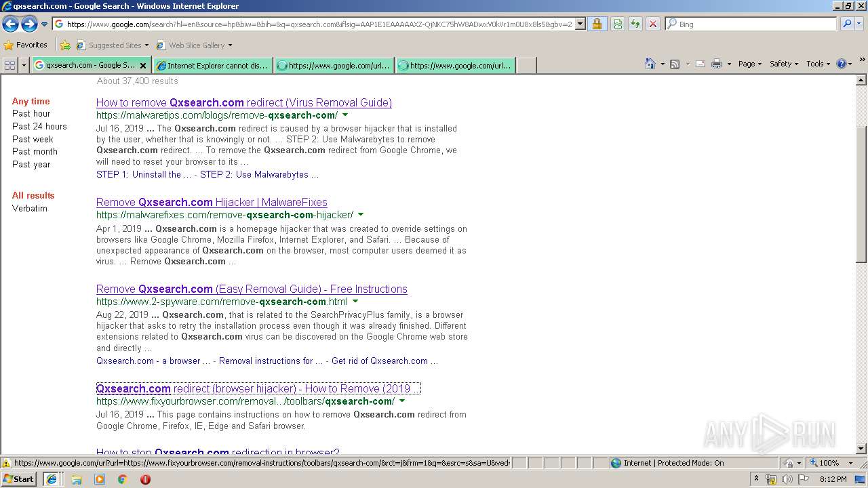Image resolution: width=868 pixels, height=488 pixels.
Task: Open search provider dropdown arrow
Action: point(859,24)
